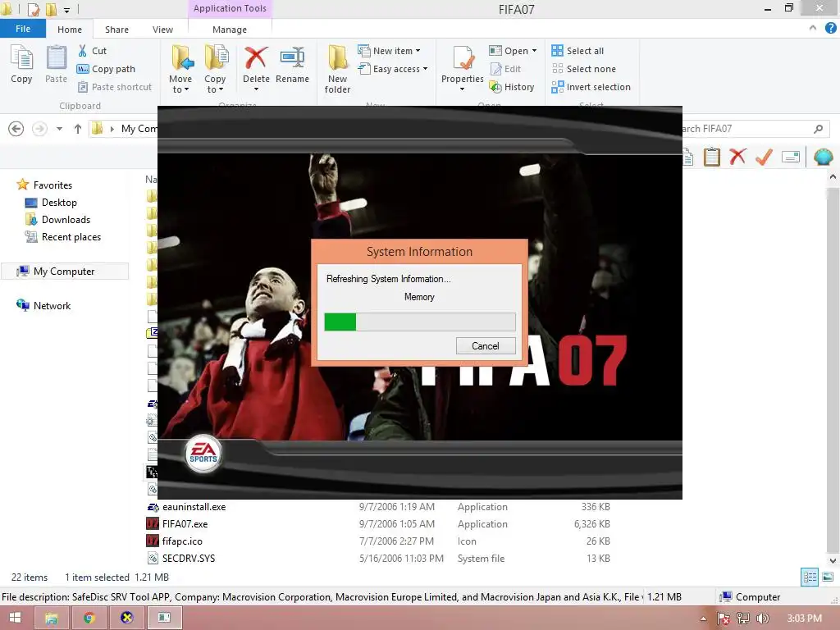Open File Explorer taskbar icon

[x=52, y=618]
